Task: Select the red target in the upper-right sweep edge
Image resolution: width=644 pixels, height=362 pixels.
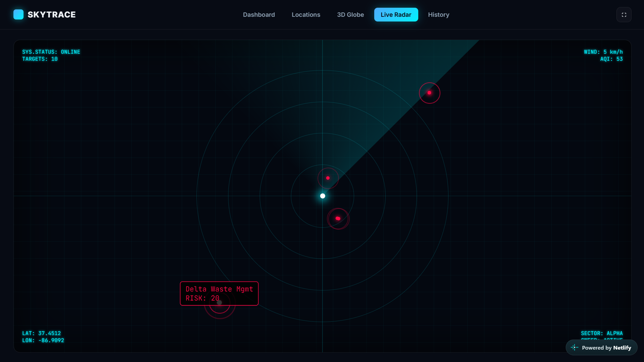Action: (429, 93)
